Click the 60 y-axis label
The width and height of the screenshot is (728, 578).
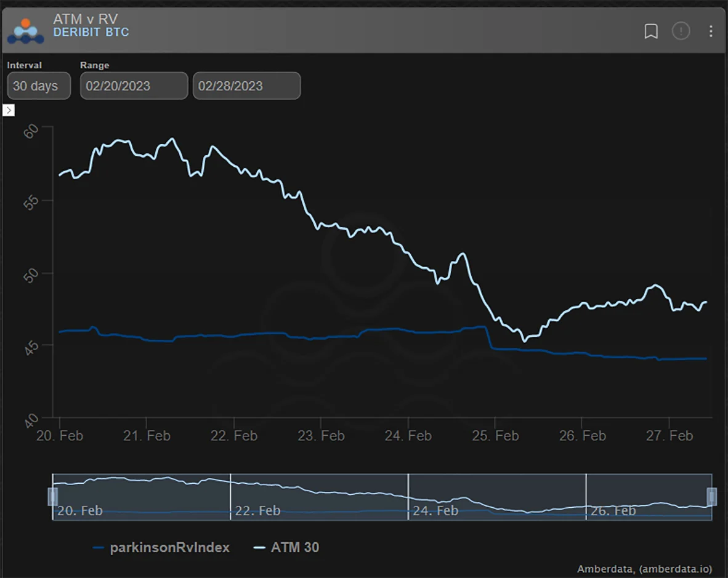click(x=31, y=131)
